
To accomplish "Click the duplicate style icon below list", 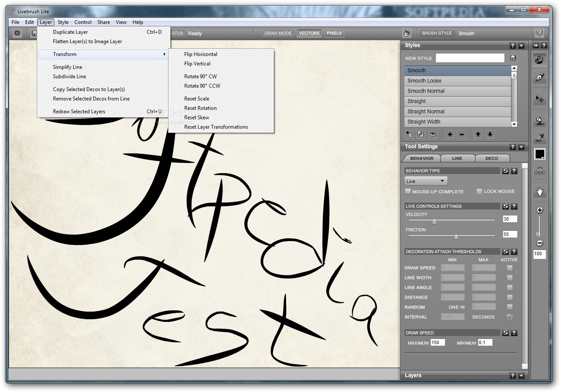I will pos(421,134).
